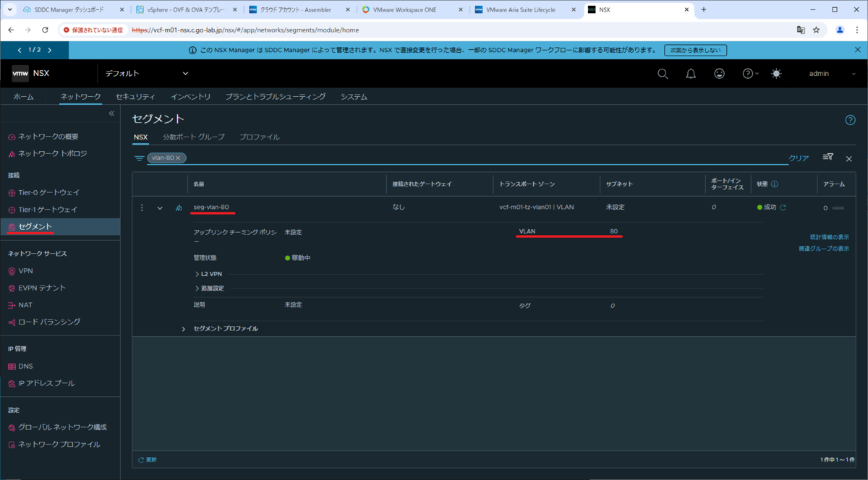Open a new browser tab with plus
This screenshot has height=480, width=868.
(x=703, y=9)
